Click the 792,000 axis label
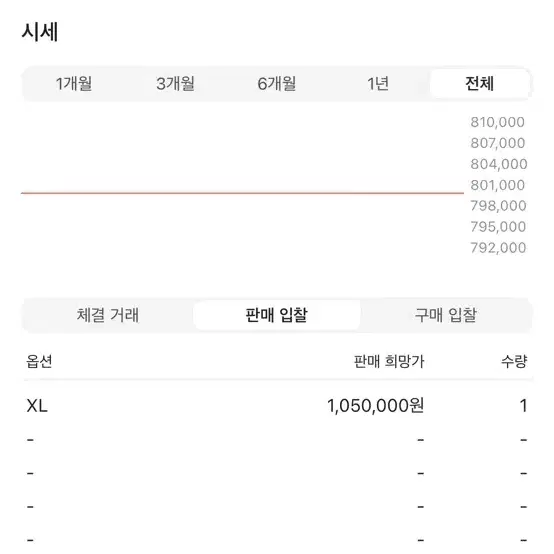This screenshot has height=554, width=554. [498, 248]
